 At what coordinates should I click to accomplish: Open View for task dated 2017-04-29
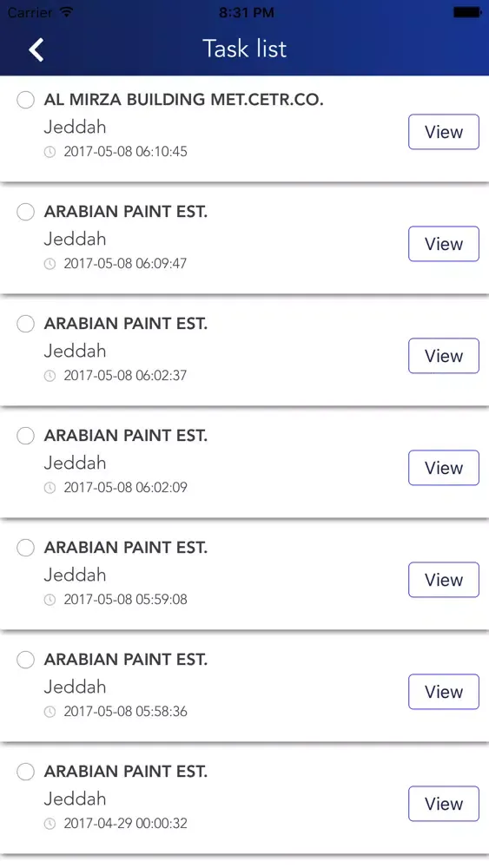point(444,803)
